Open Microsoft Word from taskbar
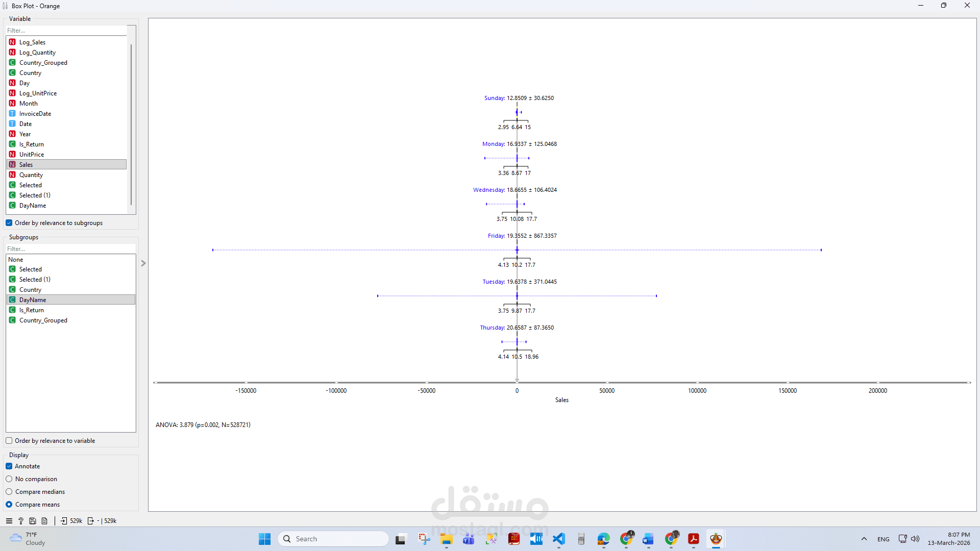980x551 pixels. click(648, 539)
